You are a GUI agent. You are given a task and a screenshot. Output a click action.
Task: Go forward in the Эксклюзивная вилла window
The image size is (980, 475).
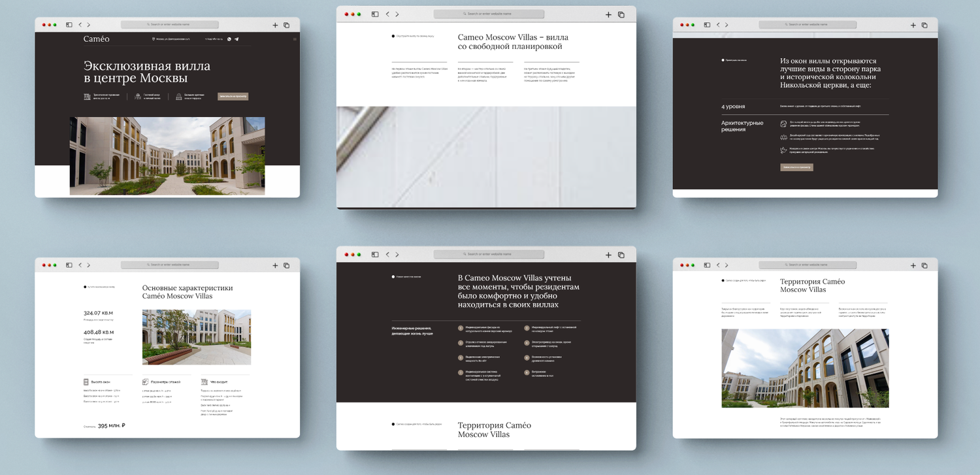89,25
